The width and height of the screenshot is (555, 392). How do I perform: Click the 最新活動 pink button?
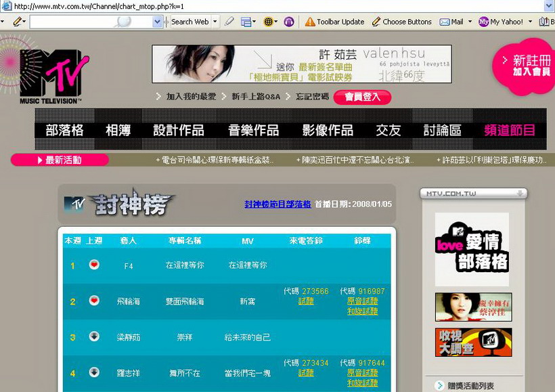click(x=60, y=160)
